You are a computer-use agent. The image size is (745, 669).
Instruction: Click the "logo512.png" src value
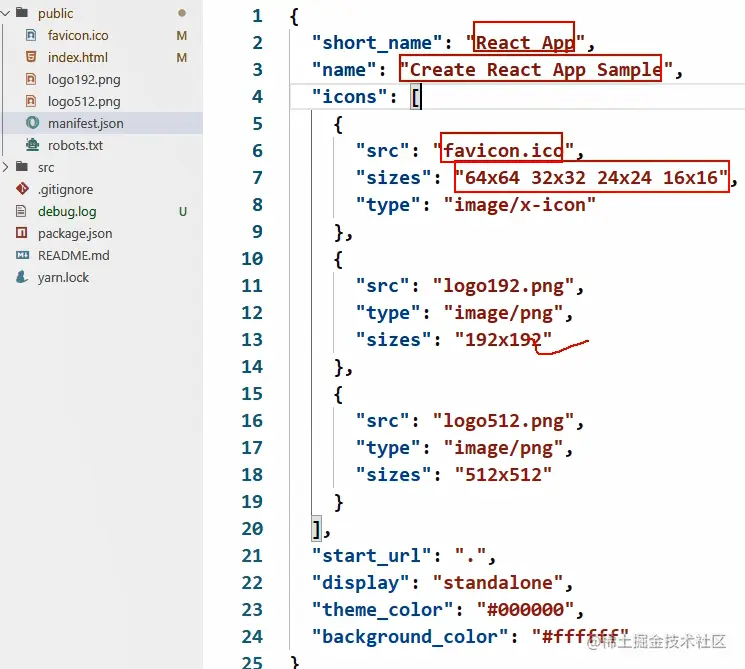coord(503,421)
